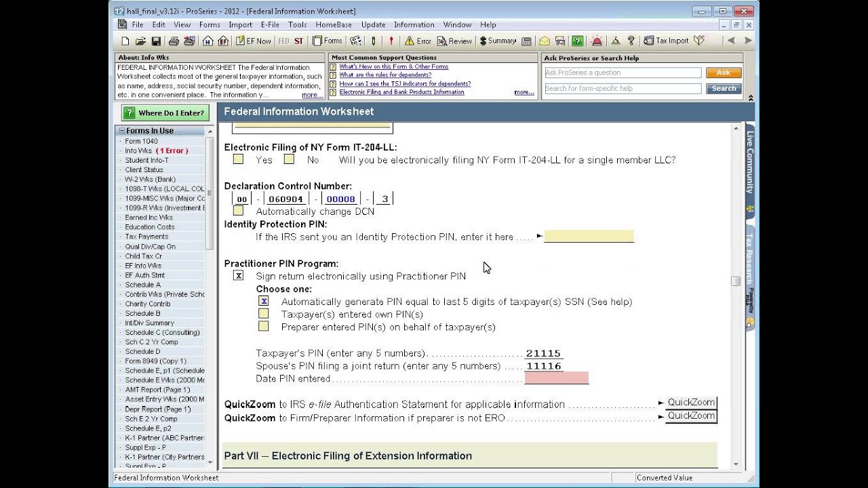Open the Forms toolbar button
The width and height of the screenshot is (868, 488).
click(x=328, y=41)
